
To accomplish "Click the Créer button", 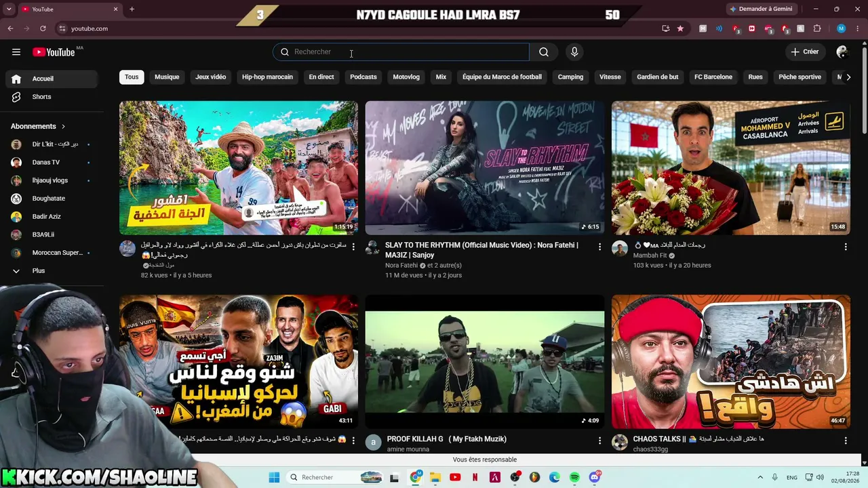I will click(x=805, y=52).
